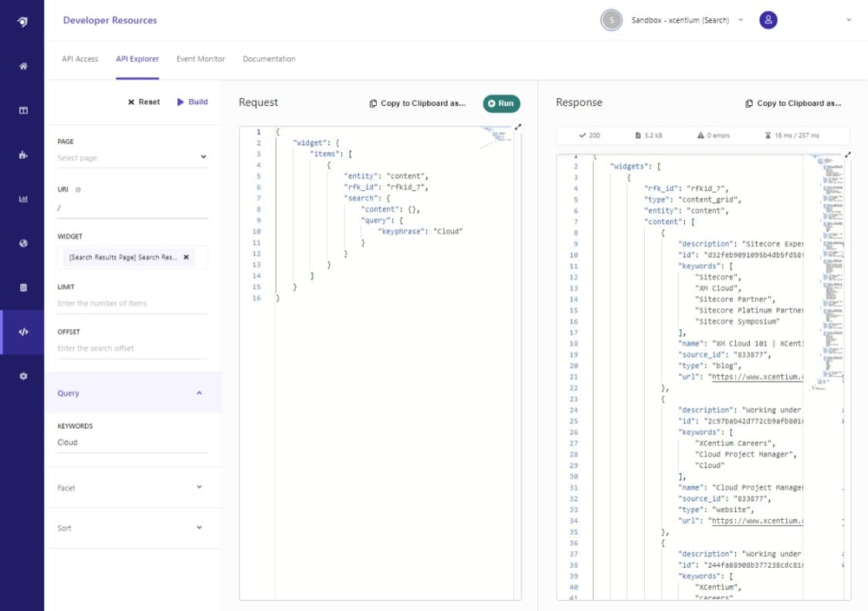This screenshot has width=868, height=611.
Task: Click the 16 ms / 257 ms timing indicator
Action: 792,135
